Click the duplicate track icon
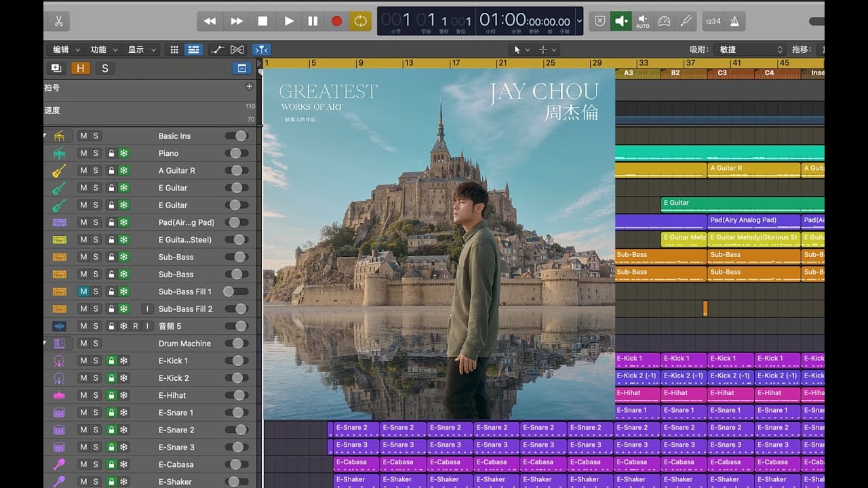Image resolution: width=868 pixels, height=488 pixels. pyautogui.click(x=56, y=68)
